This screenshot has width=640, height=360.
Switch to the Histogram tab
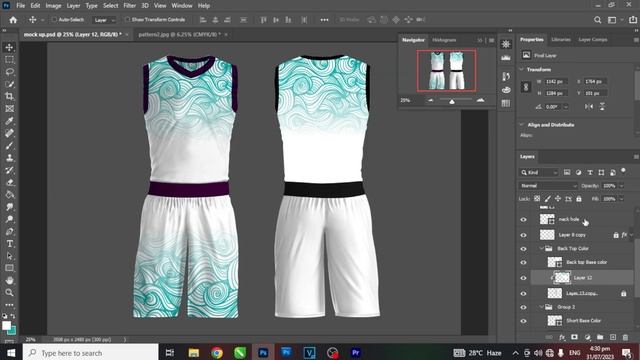[444, 40]
